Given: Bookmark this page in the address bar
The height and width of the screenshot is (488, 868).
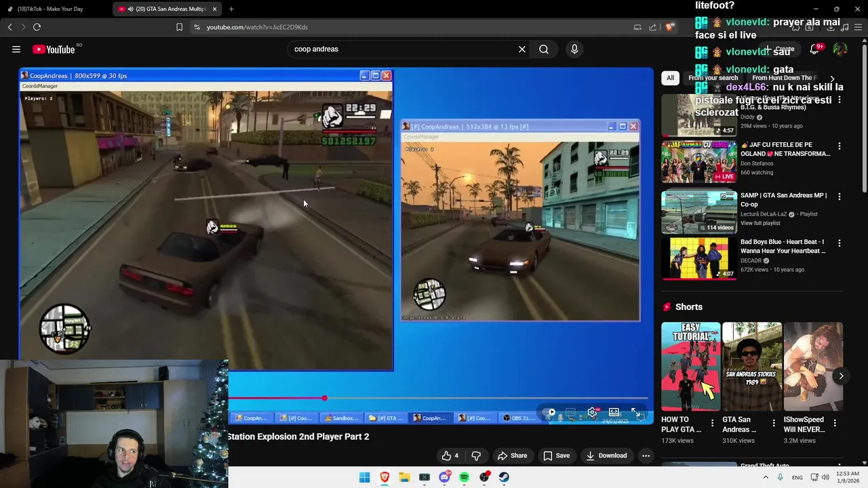Looking at the screenshot, I should click(179, 27).
